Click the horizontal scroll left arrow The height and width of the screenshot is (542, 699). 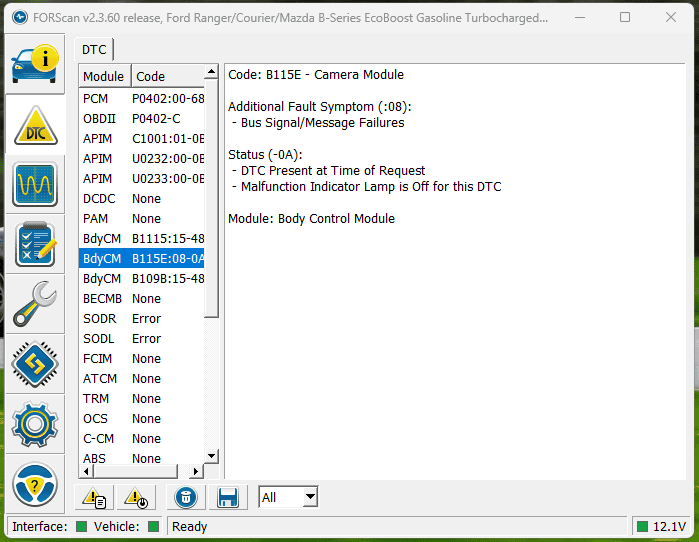(86, 471)
